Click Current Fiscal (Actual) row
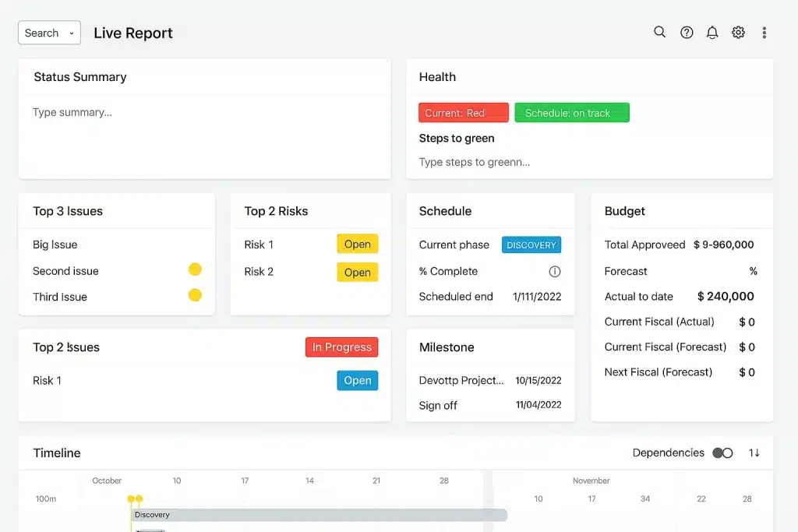The image size is (798, 532). click(x=680, y=322)
